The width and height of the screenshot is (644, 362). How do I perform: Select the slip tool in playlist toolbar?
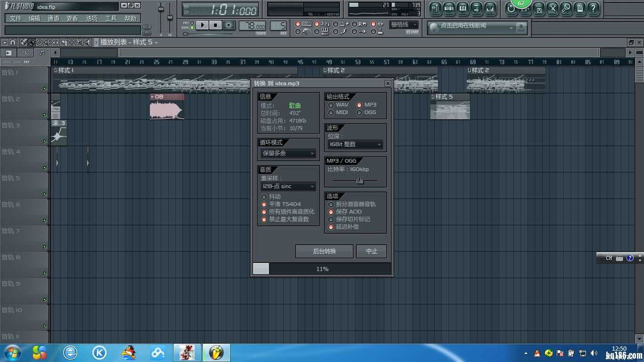tap(56, 42)
